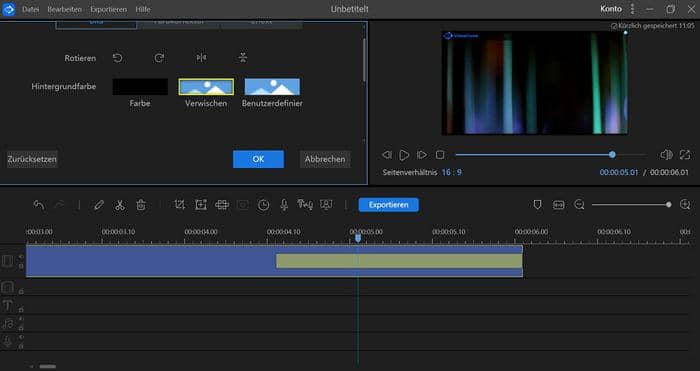This screenshot has height=371, width=700.
Task: Rotate the clip counter-clockwise
Action: [x=117, y=58]
